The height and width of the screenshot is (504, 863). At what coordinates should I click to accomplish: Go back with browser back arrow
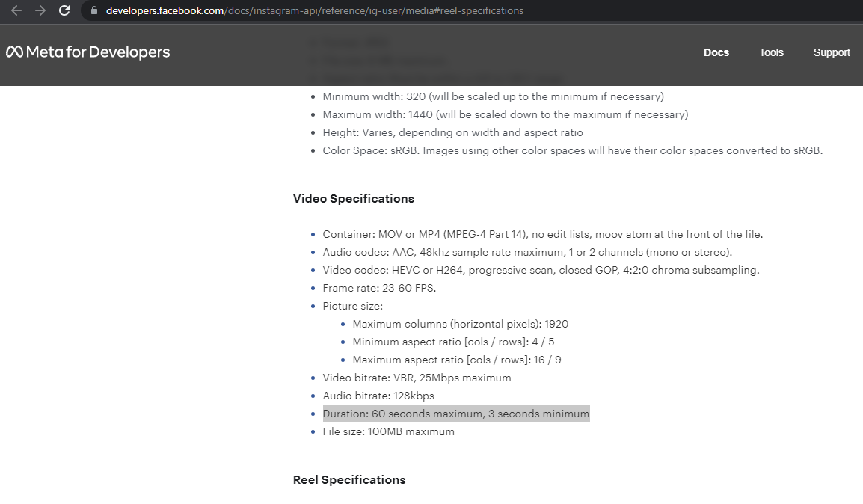(16, 10)
